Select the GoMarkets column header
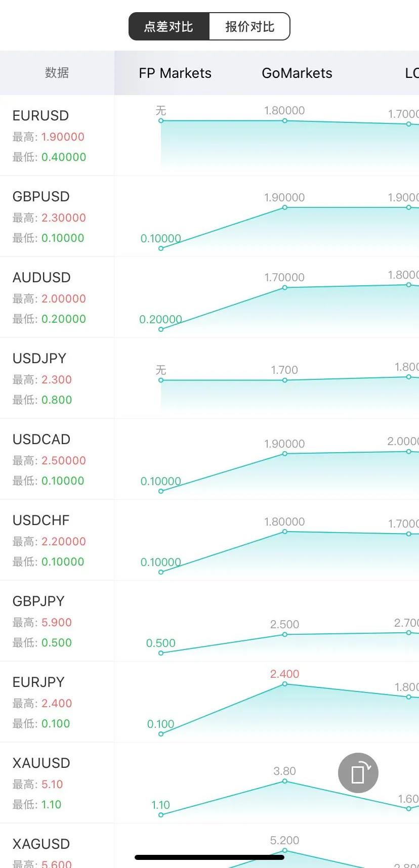This screenshot has width=419, height=868. 297,73
